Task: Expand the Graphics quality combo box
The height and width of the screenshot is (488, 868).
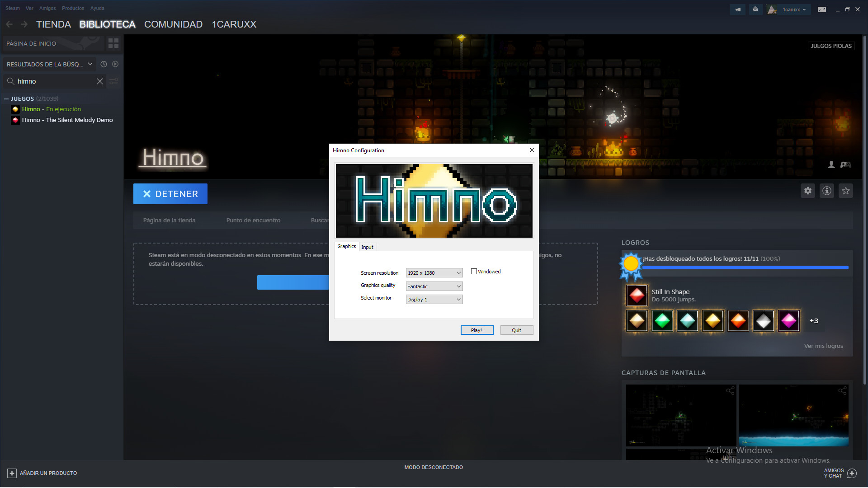Action: pyautogui.click(x=434, y=286)
